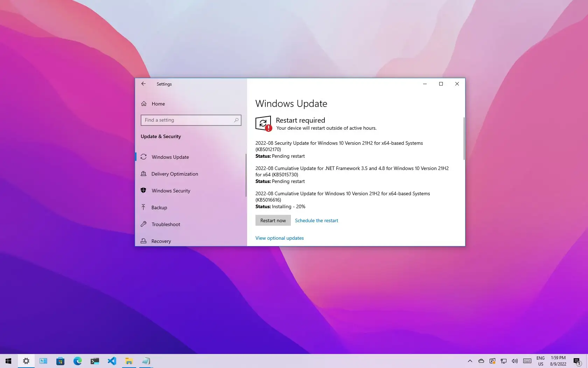588x368 pixels.
Task: Open Delivery Optimization page
Action: (x=191, y=174)
